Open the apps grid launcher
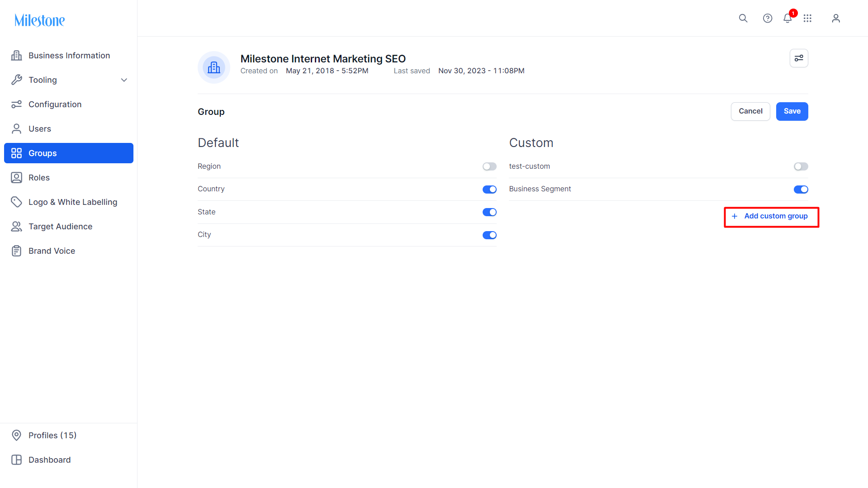The width and height of the screenshot is (868, 488). click(x=807, y=18)
